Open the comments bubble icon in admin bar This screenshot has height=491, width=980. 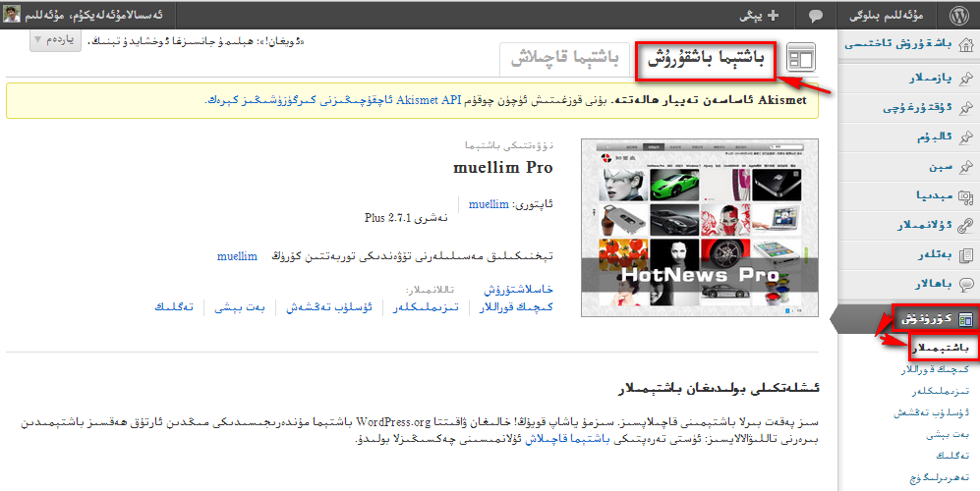[816, 17]
